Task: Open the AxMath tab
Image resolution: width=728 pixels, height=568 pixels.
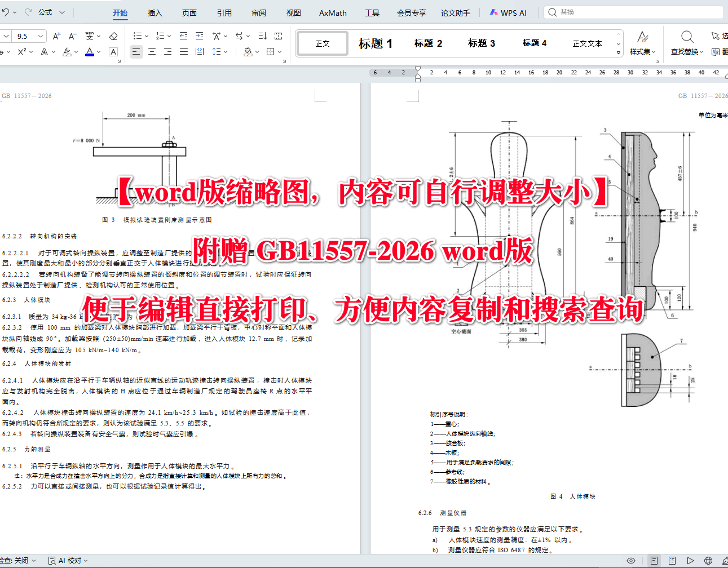Action: tap(333, 13)
